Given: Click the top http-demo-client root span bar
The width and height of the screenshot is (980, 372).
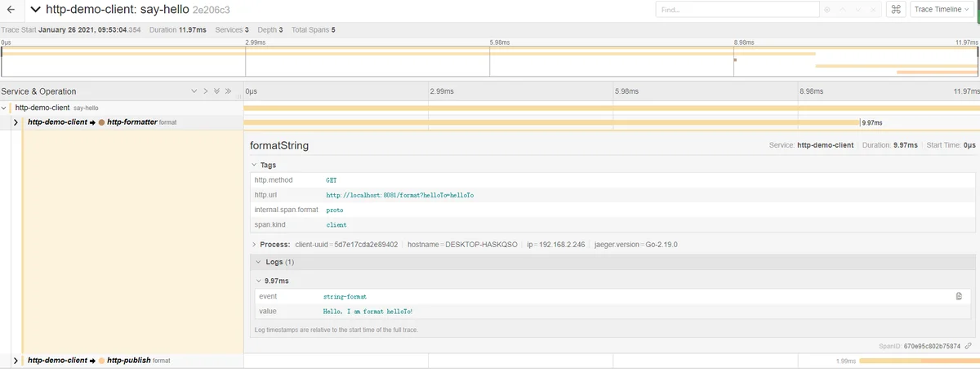Looking at the screenshot, I should pos(612,108).
